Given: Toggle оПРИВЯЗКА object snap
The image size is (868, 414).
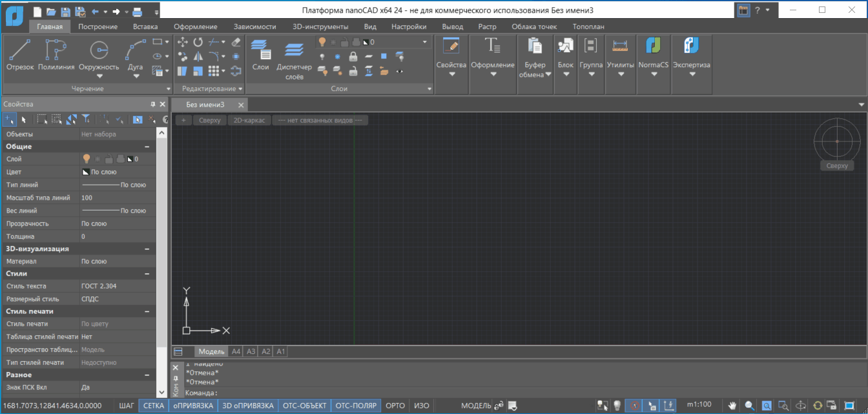Looking at the screenshot, I should 192,406.
